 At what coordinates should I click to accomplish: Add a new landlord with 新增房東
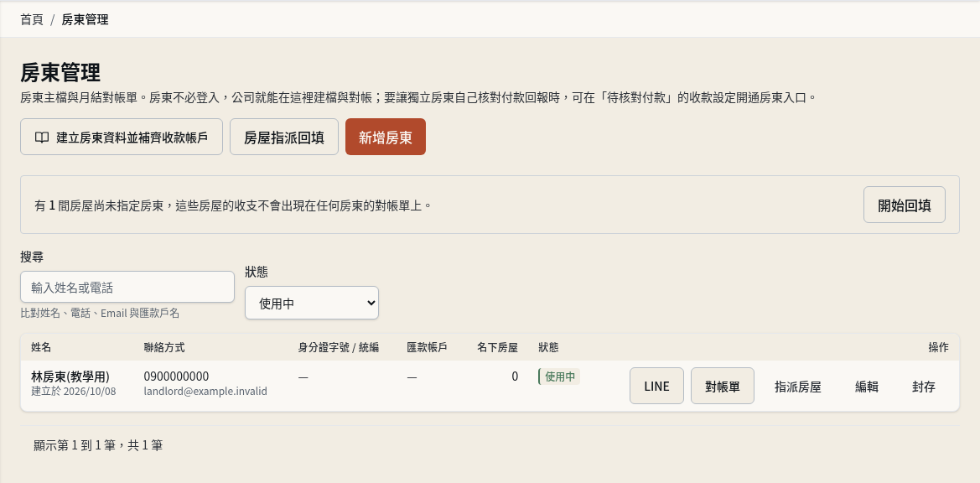pyautogui.click(x=386, y=137)
